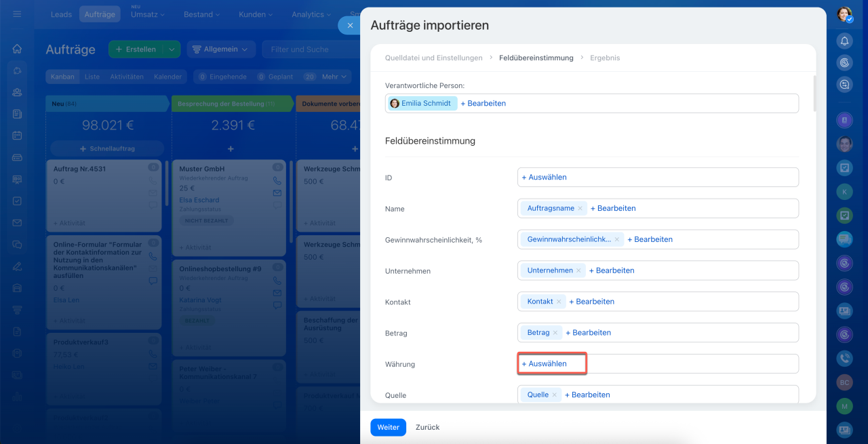This screenshot has width=868, height=444.
Task: Click the Zurück link
Action: 427,427
